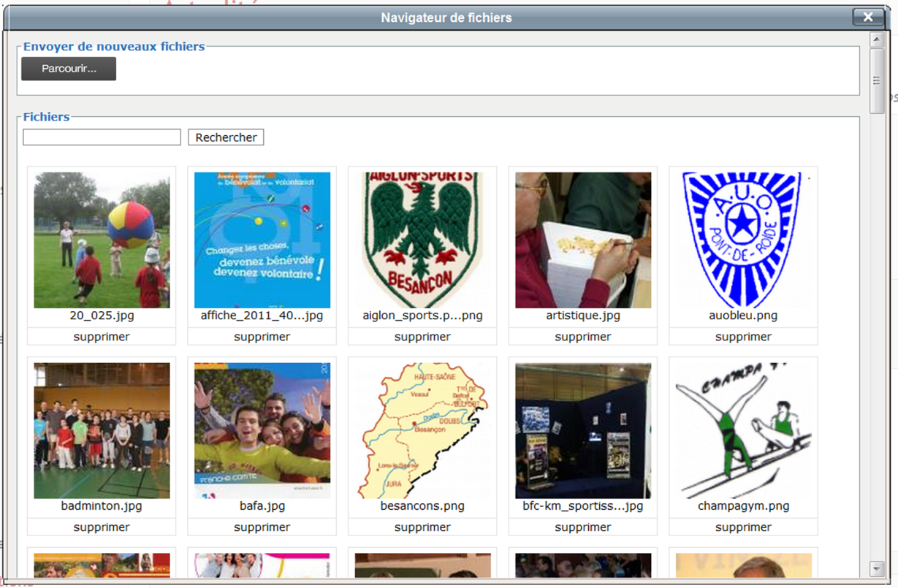
Task: Click supprimer under badminton.jpg
Action: [x=102, y=527]
